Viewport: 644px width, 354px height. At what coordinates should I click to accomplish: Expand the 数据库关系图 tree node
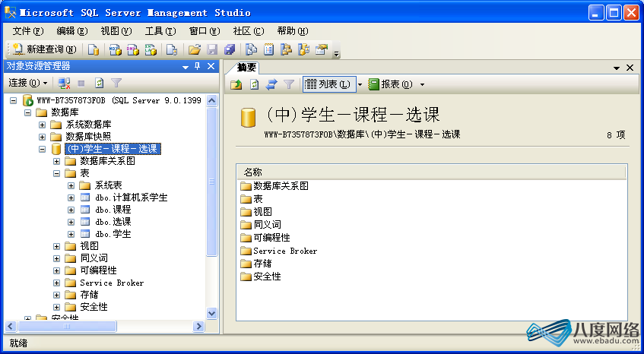(x=57, y=161)
